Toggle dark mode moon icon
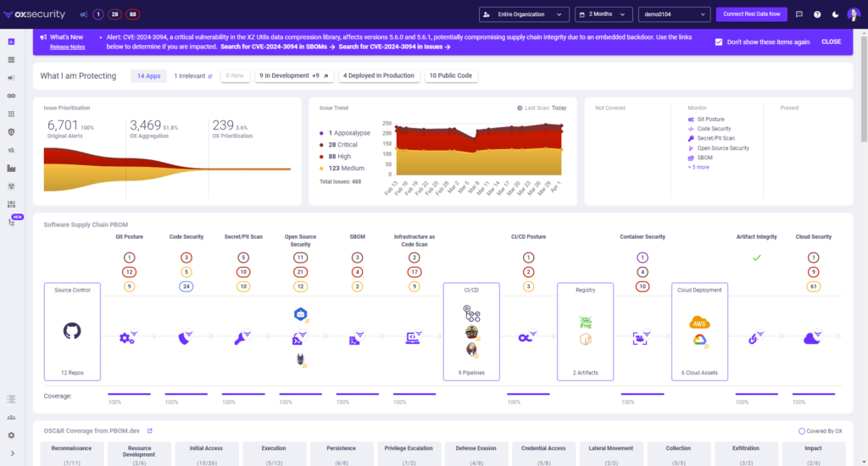 click(x=835, y=14)
